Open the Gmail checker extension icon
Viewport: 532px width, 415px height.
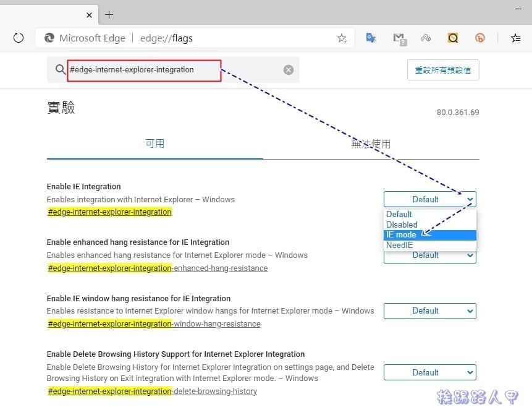[399, 39]
